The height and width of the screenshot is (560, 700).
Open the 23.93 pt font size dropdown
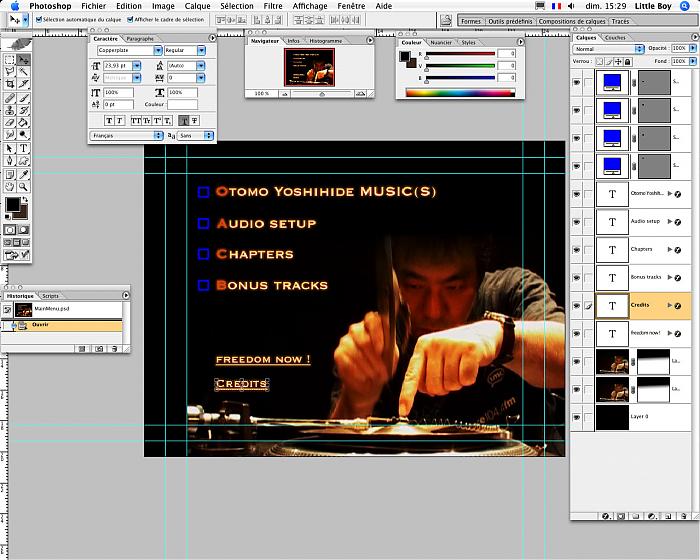tap(137, 66)
